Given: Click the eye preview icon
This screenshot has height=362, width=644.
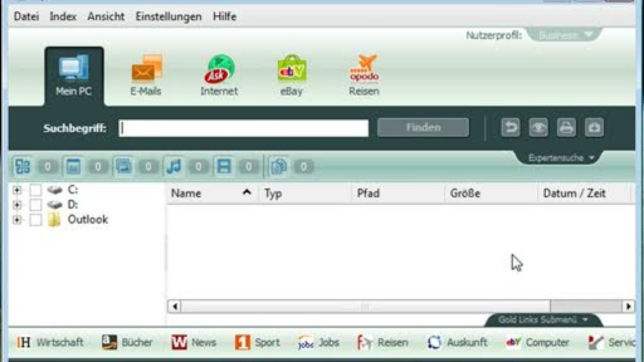Looking at the screenshot, I should (538, 128).
